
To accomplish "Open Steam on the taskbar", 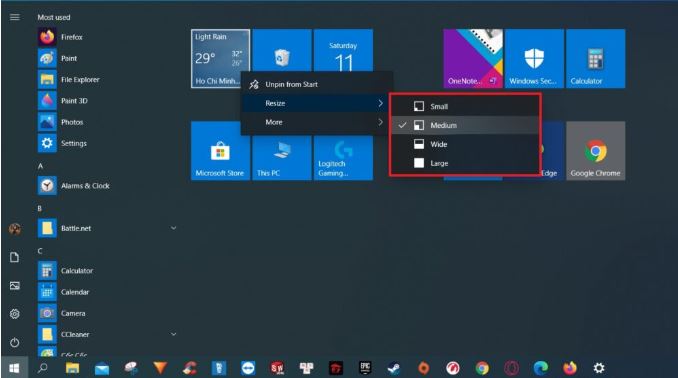I will [394, 368].
